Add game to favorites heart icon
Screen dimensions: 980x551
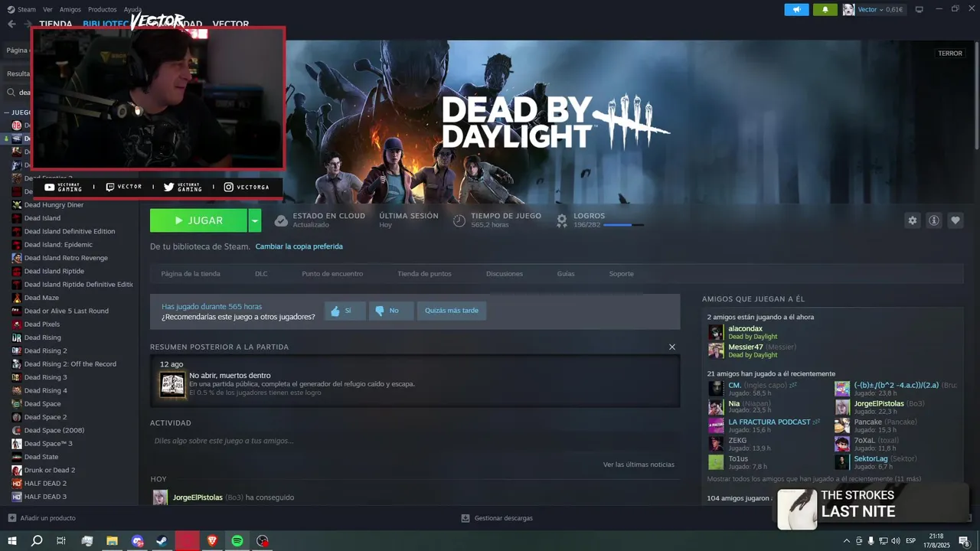tap(955, 220)
